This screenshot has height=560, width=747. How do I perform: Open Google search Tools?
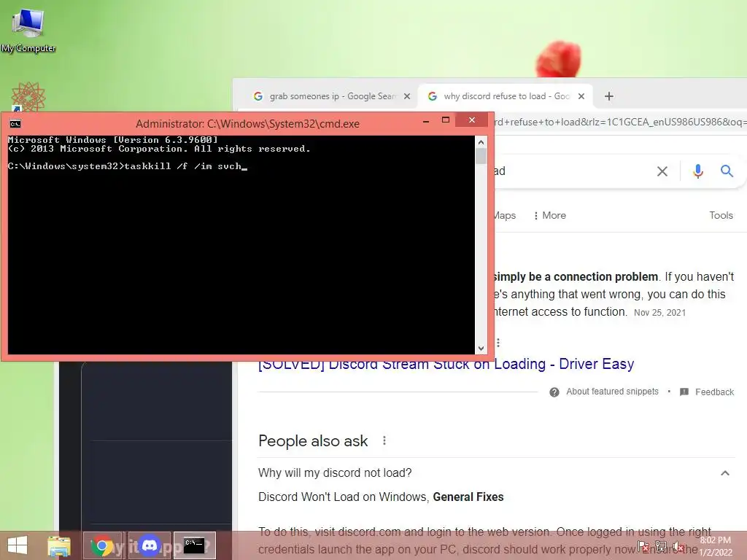click(x=721, y=215)
